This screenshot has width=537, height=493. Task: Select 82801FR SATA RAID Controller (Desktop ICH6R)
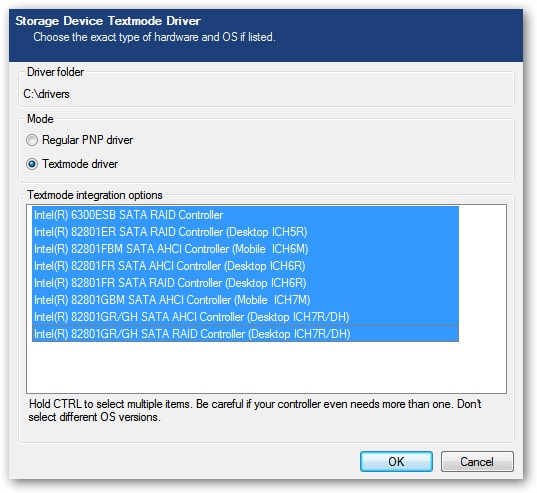[245, 283]
